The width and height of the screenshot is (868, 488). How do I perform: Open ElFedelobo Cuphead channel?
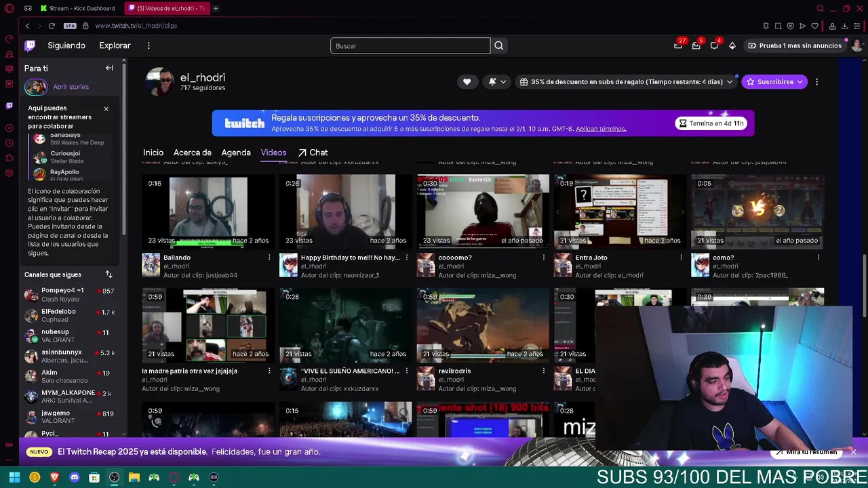(71, 315)
